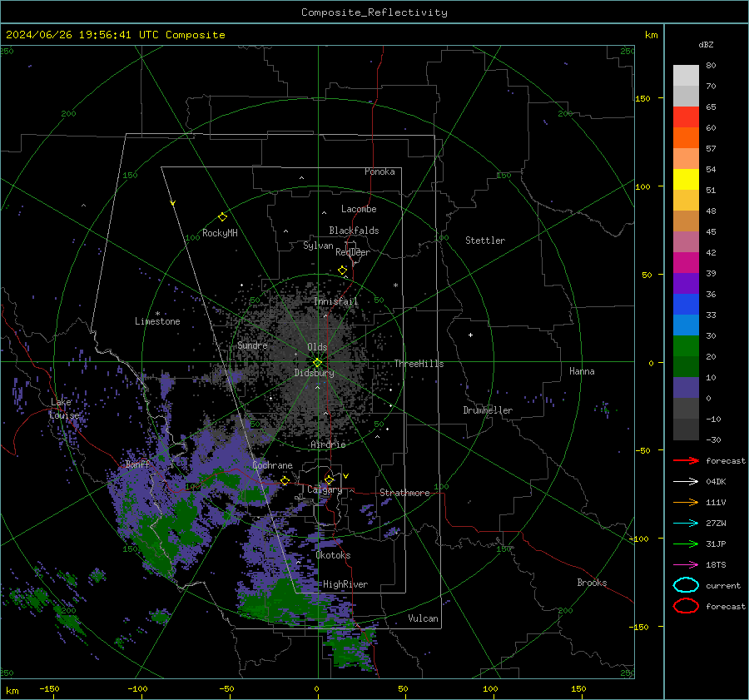
Task: Click the Hanna town label
Action: pos(582,371)
